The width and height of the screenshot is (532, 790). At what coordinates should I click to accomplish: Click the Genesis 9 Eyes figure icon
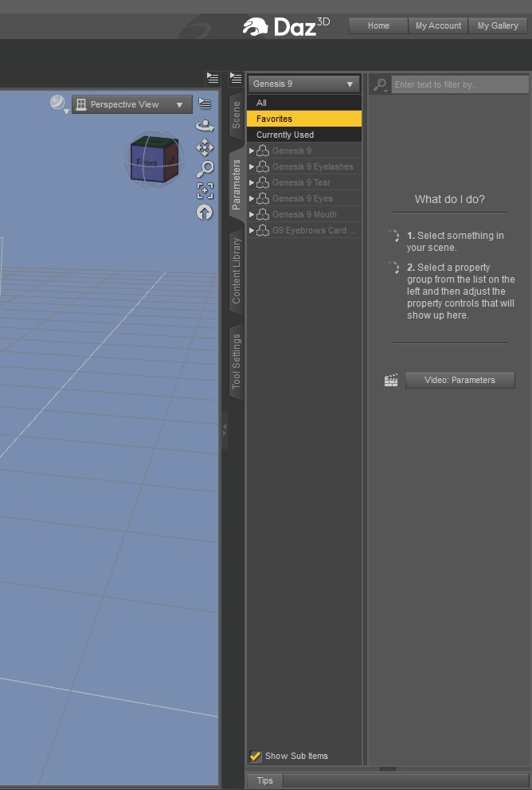263,198
